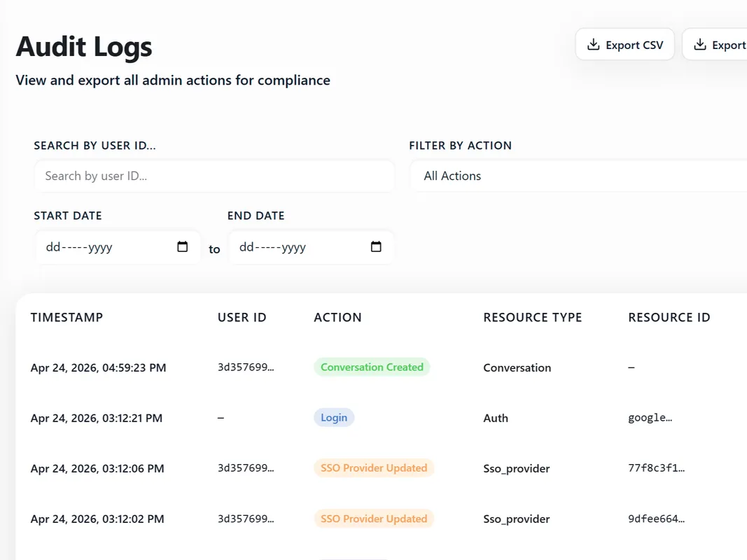Image resolution: width=747 pixels, height=560 pixels.
Task: Click the Export CSV button
Action: [x=624, y=45]
